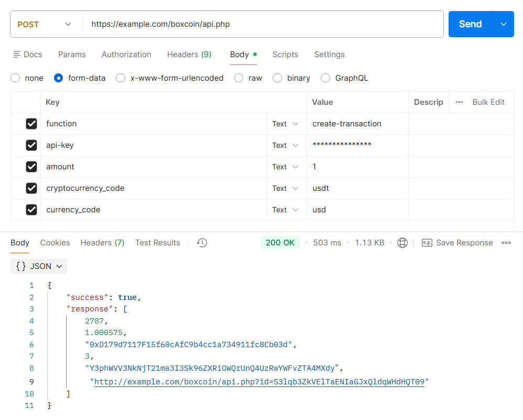Viewport: 523px width, 420px height.
Task: Uncheck the function parameter checkbox
Action: pyautogui.click(x=31, y=124)
